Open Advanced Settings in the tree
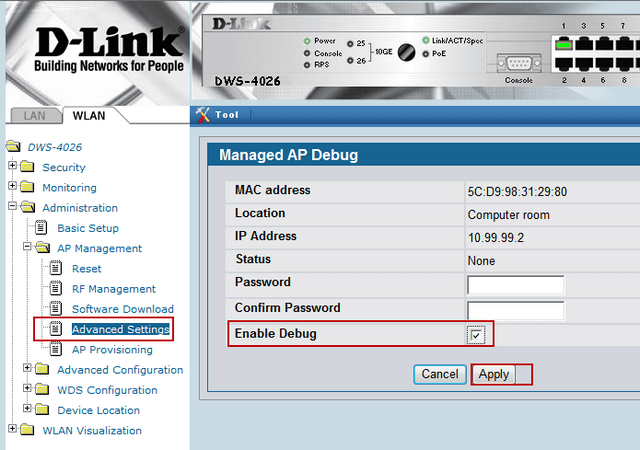Screen dimensions: 640x450 tap(120, 329)
